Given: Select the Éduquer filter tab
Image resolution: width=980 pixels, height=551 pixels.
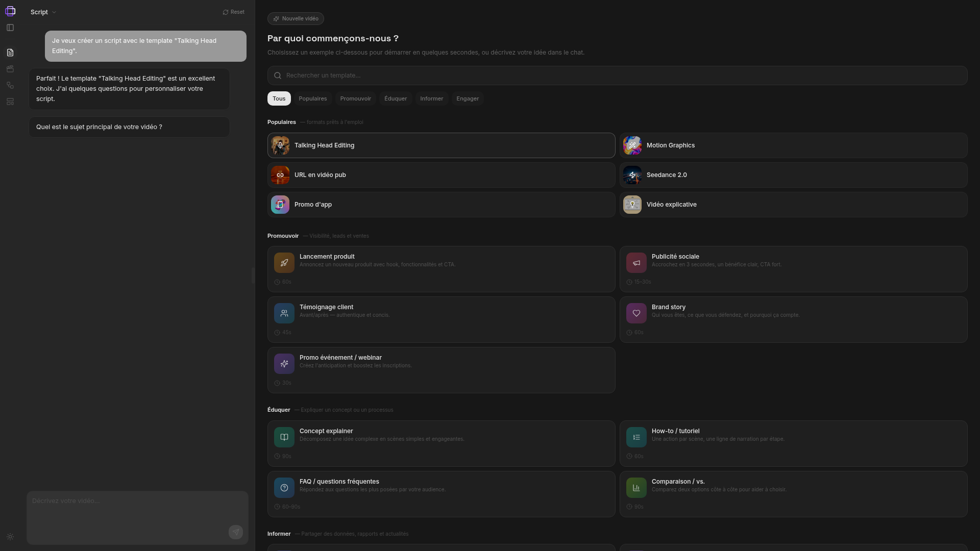Looking at the screenshot, I should pyautogui.click(x=396, y=98).
